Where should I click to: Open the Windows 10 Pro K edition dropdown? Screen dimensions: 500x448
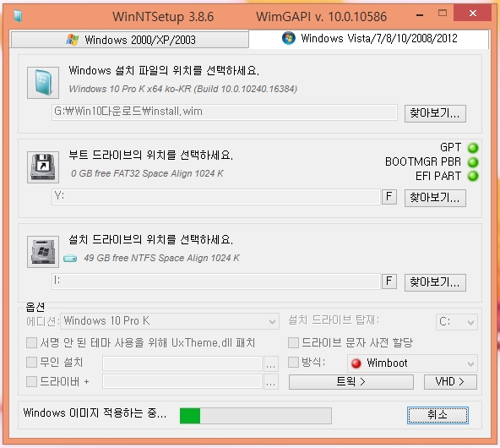(170, 321)
